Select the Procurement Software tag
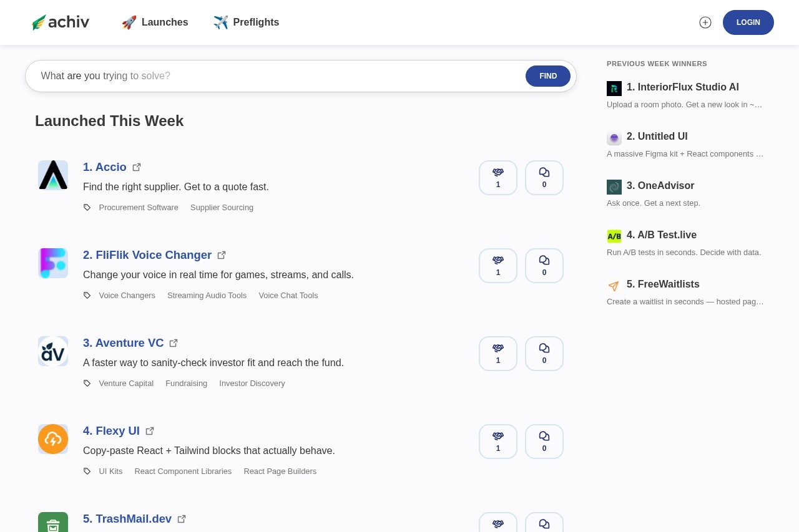The width and height of the screenshot is (799, 532). coord(139,208)
